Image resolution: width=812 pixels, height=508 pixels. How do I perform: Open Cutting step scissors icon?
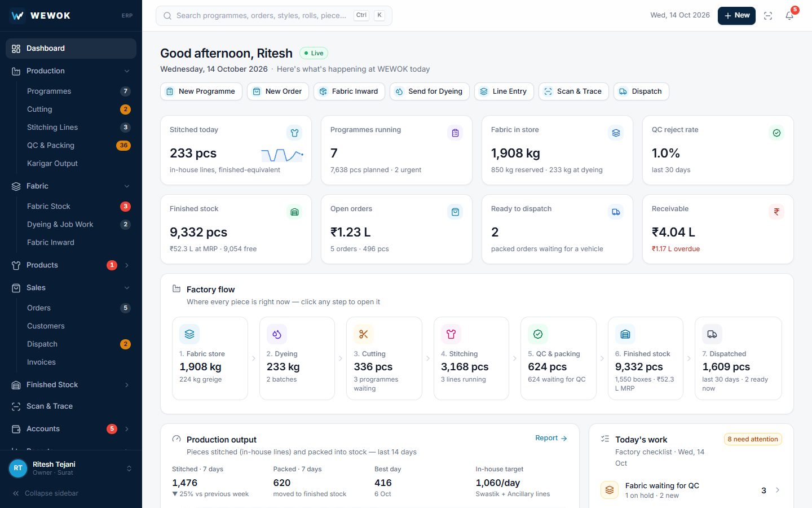(x=364, y=334)
